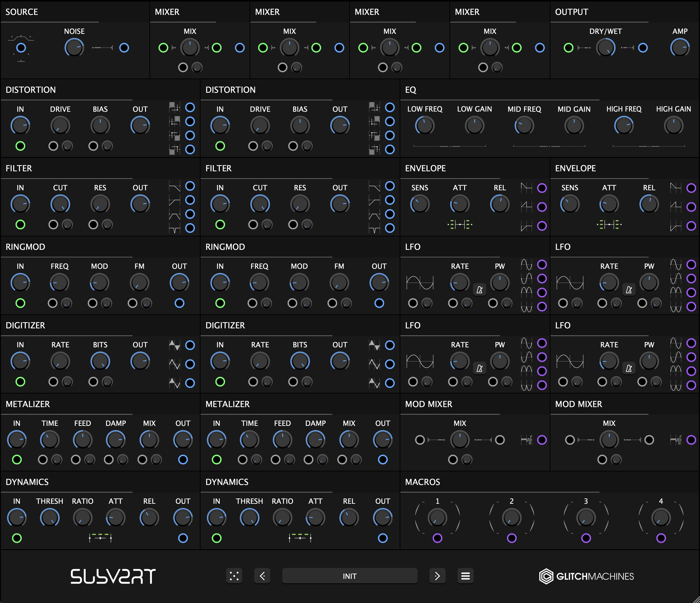Open the INIT preset name field
700x603 pixels.
tap(350, 576)
